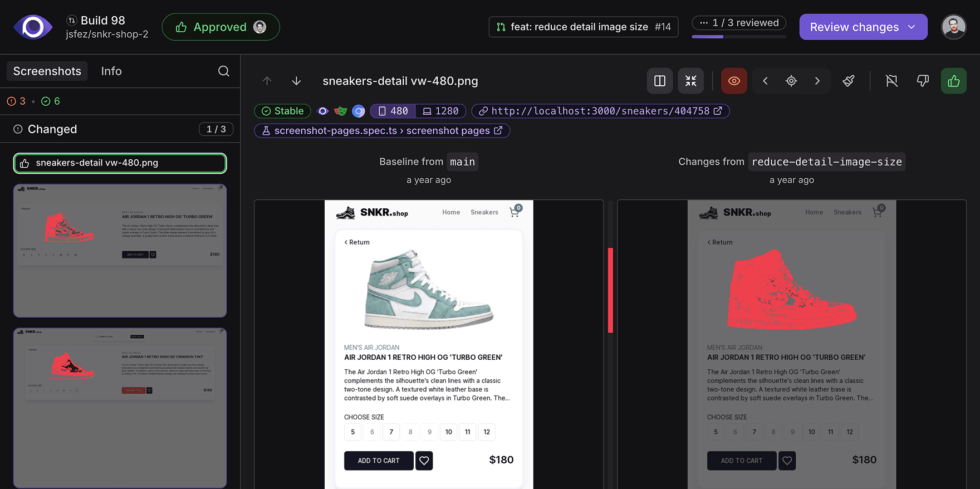Click the crossed-out flag ignore icon
This screenshot has height=489, width=980.
coord(891,81)
